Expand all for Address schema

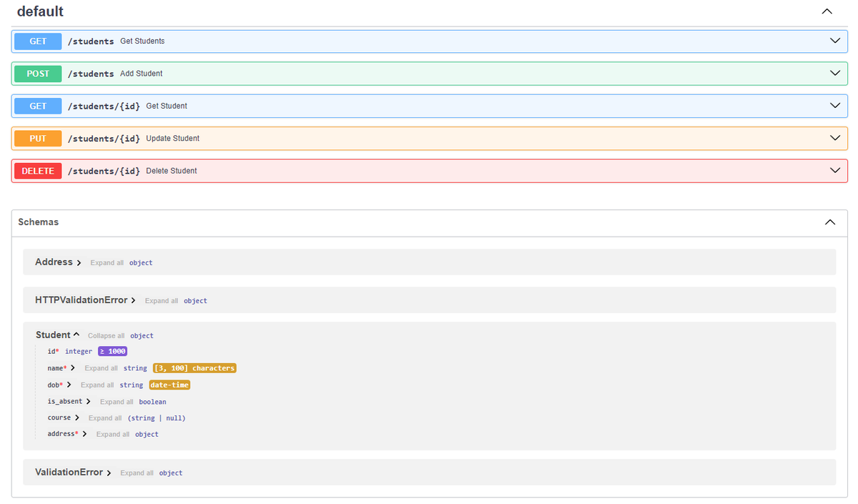click(x=107, y=263)
